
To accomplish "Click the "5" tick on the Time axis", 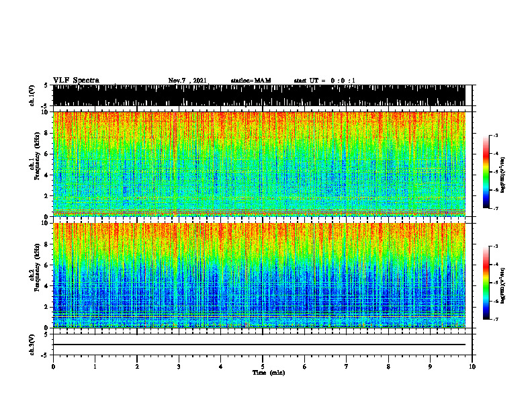I will pyautogui.click(x=263, y=367).
